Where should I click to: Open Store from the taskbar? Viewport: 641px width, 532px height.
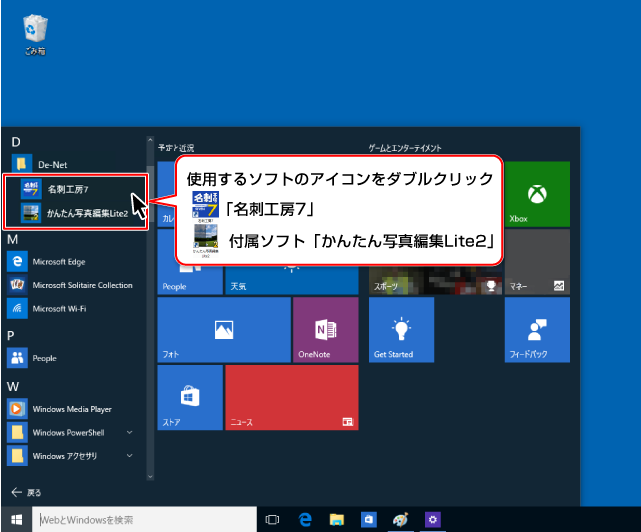point(369,519)
